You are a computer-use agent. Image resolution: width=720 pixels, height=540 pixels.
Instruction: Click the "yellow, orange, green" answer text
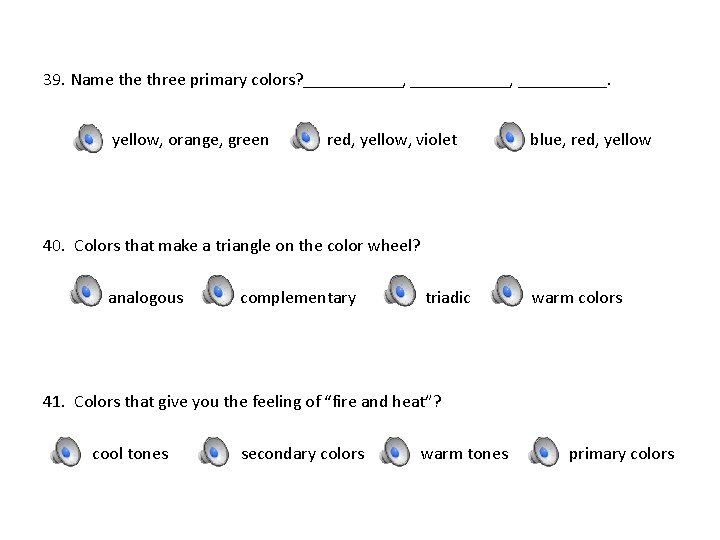190,140
